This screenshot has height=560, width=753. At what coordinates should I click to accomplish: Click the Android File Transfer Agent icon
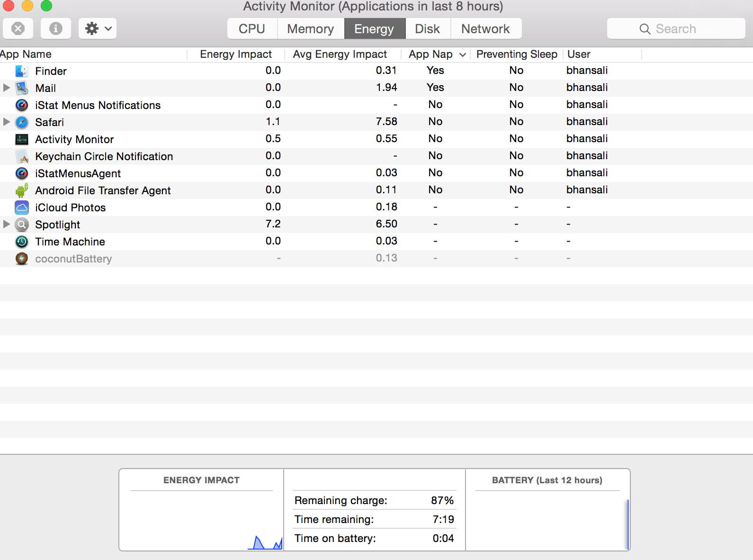click(x=22, y=190)
